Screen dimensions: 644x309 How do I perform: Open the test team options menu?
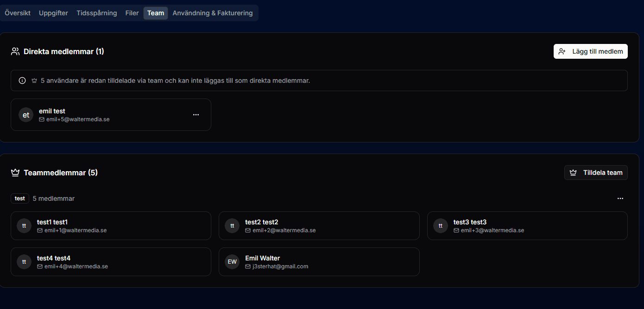click(x=620, y=198)
